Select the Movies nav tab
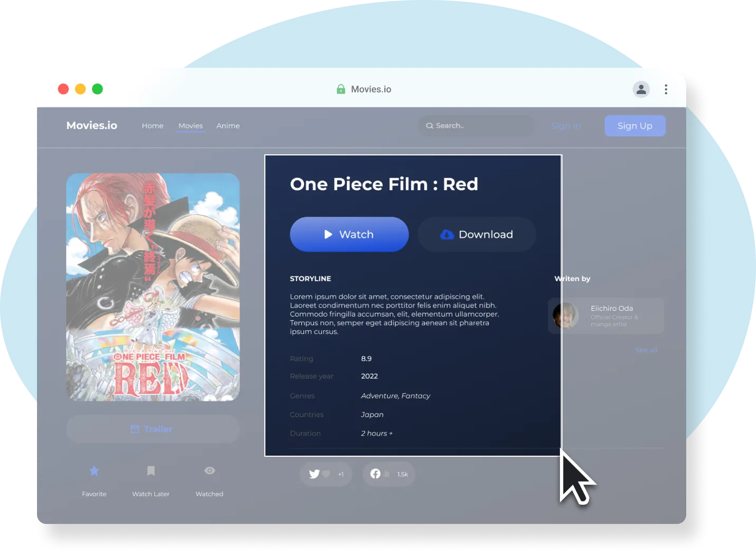Image resolution: width=756 pixels, height=554 pixels. (191, 126)
